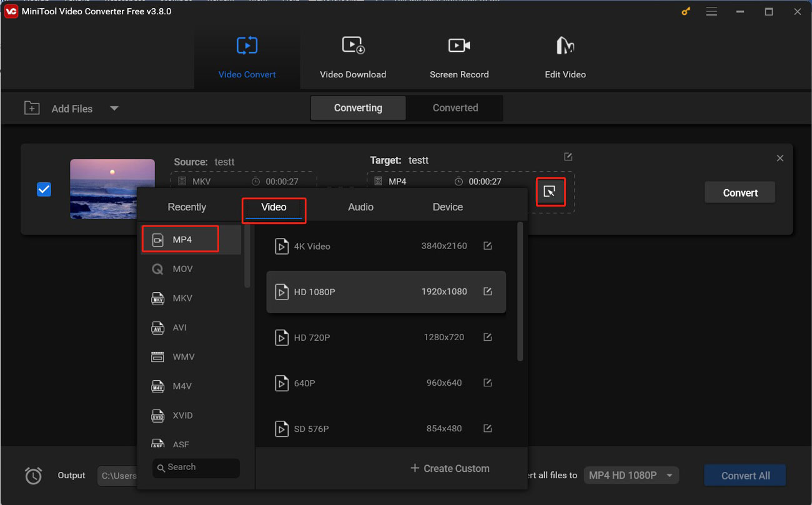Select the HD 1080P preset

(x=386, y=292)
